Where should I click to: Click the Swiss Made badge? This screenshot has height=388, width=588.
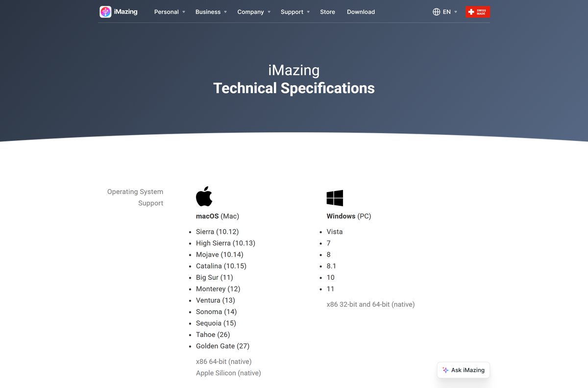click(x=478, y=12)
